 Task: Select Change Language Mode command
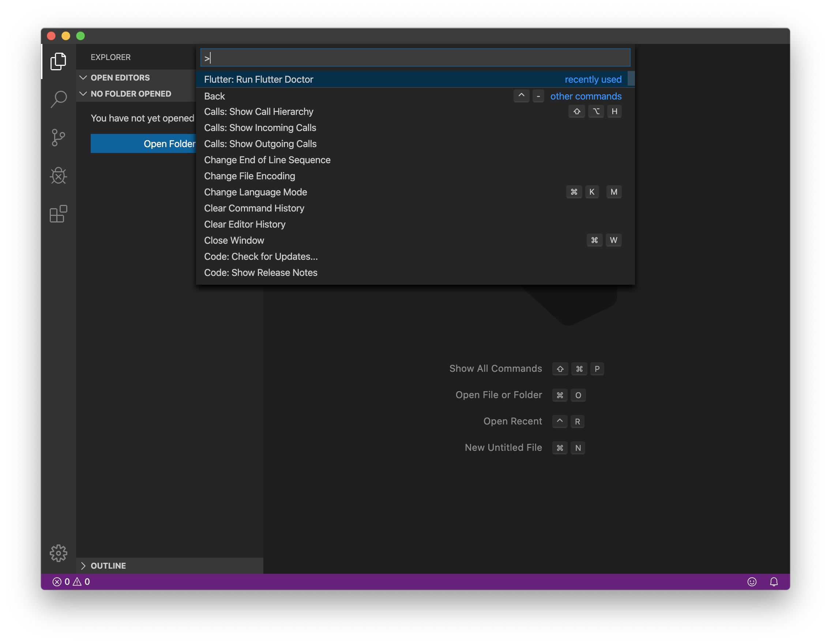coord(255,192)
